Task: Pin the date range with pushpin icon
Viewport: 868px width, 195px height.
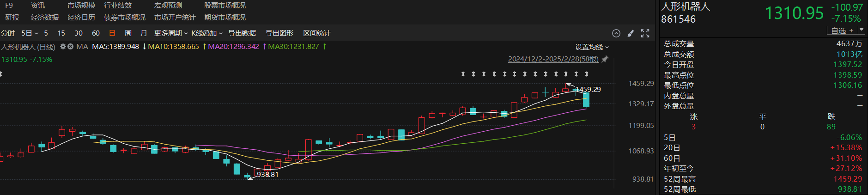Action: [605, 59]
